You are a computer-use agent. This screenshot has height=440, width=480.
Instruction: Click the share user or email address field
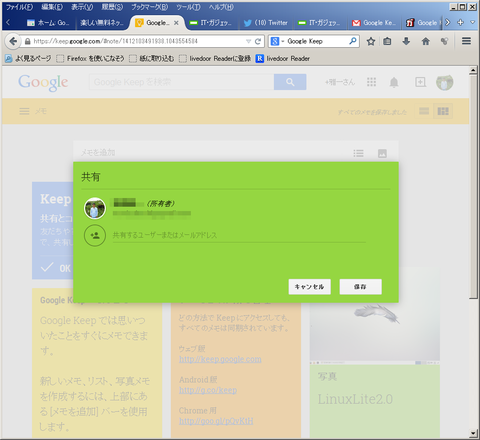point(239,235)
